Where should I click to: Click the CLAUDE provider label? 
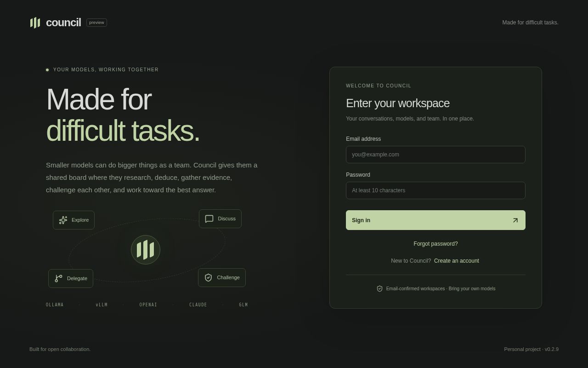pyautogui.click(x=198, y=305)
